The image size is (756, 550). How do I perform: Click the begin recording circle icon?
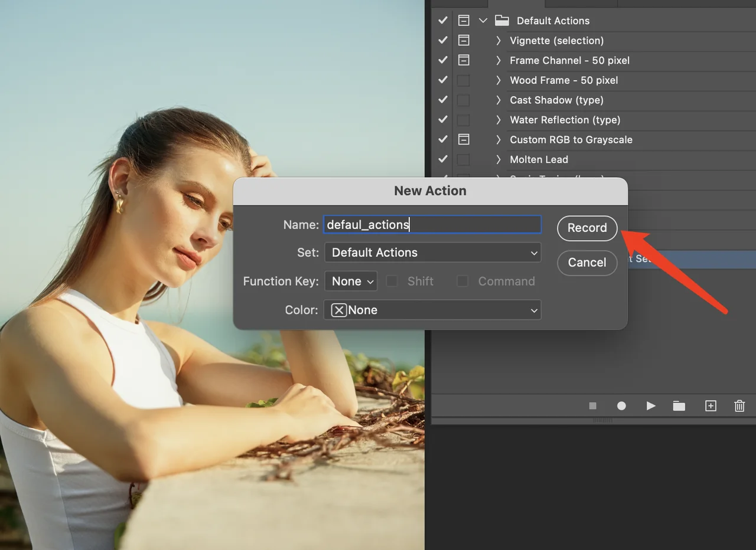click(621, 406)
